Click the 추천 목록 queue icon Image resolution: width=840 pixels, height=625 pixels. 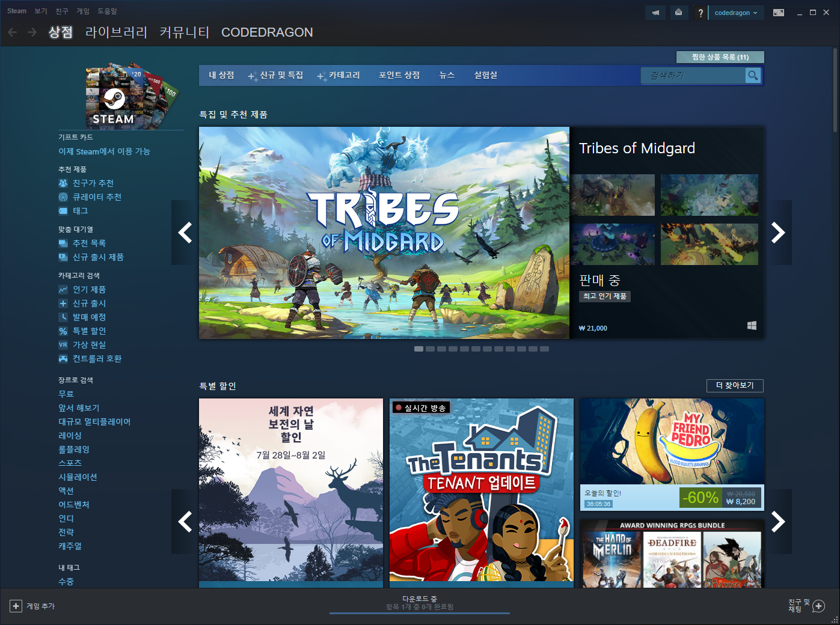(63, 243)
